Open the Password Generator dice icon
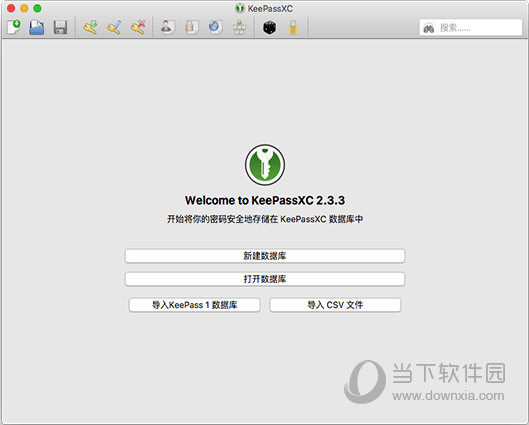529x425 pixels. [x=269, y=27]
